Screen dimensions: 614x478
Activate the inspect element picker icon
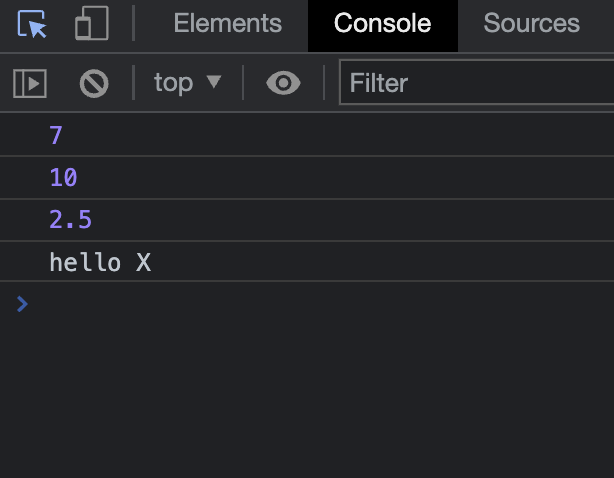pyautogui.click(x=32, y=24)
